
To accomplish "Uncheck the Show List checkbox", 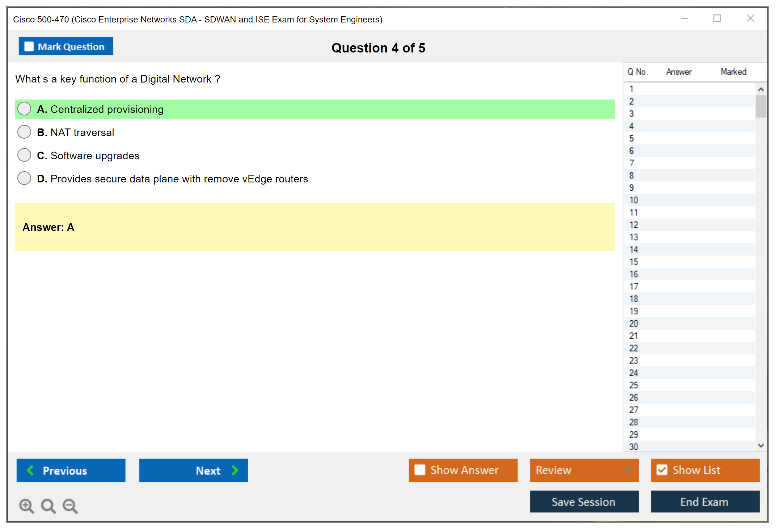I will point(662,470).
